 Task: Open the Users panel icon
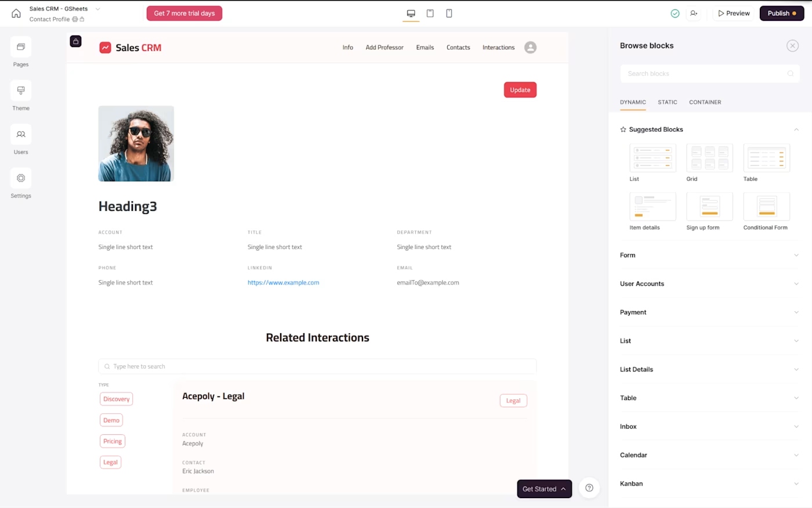(x=21, y=134)
